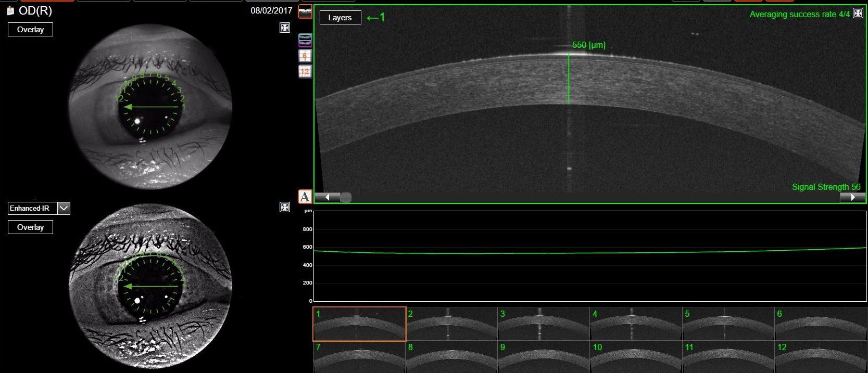Screen dimensions: 868x373
Task: Toggle Overlay on the Enhanced-IR image
Action: click(30, 227)
